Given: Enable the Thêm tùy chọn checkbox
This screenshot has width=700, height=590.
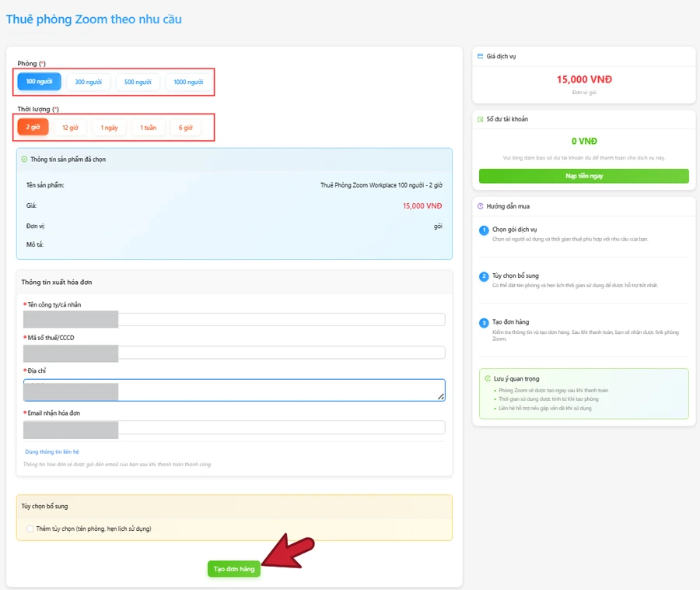Looking at the screenshot, I should click(x=30, y=529).
